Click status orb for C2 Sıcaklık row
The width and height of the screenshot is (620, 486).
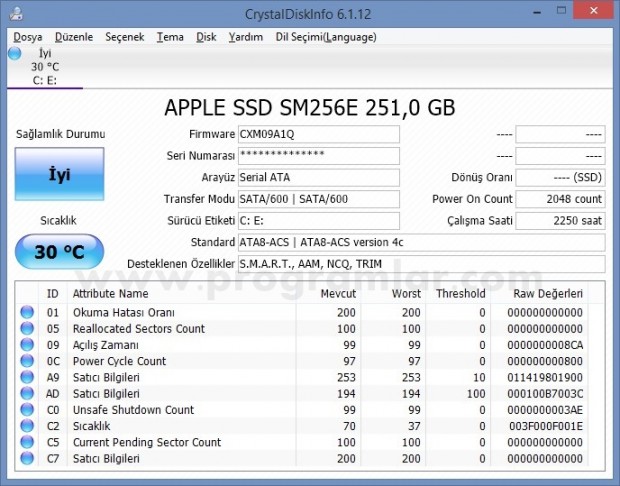pyautogui.click(x=27, y=425)
